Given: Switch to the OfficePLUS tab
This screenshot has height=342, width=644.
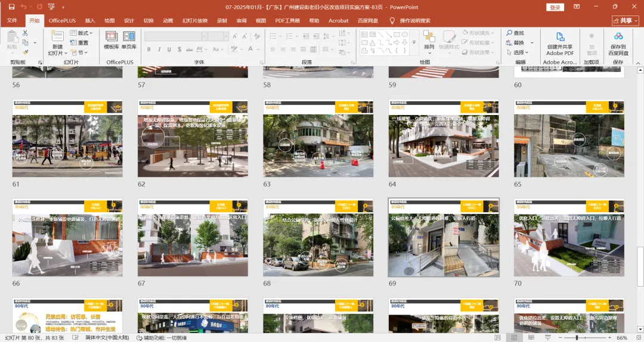Looking at the screenshot, I should pyautogui.click(x=63, y=20).
